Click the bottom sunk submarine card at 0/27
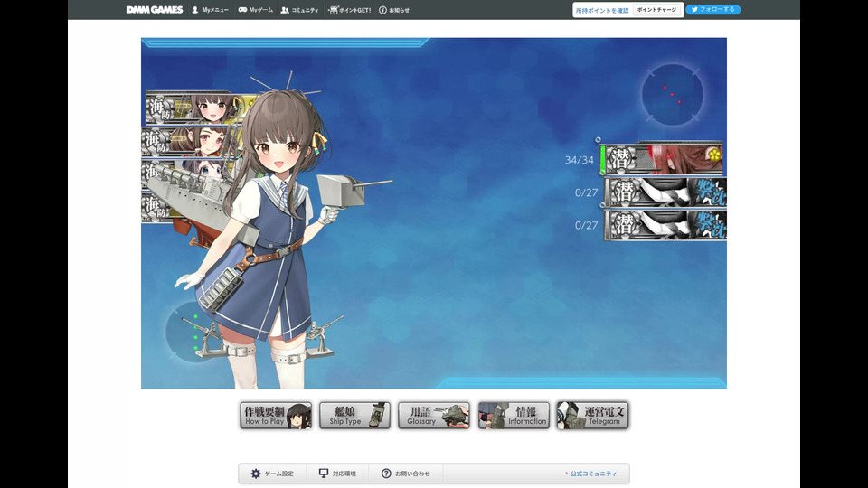Image resolution: width=868 pixels, height=488 pixels. [665, 225]
